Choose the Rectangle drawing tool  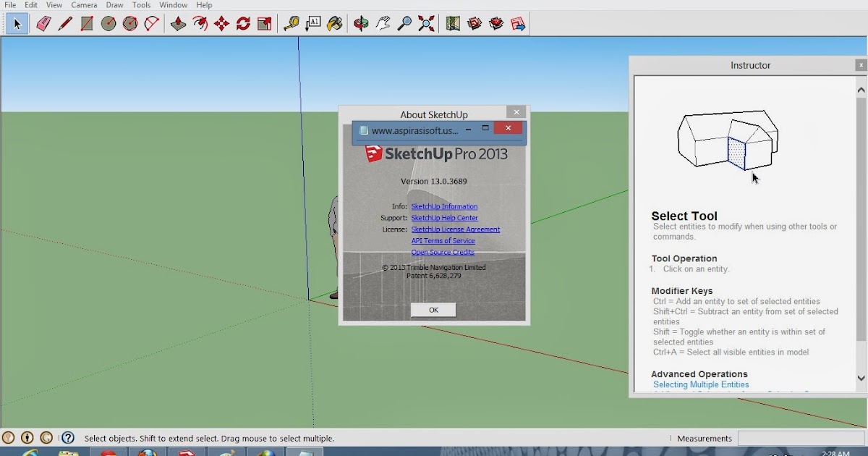pos(87,24)
